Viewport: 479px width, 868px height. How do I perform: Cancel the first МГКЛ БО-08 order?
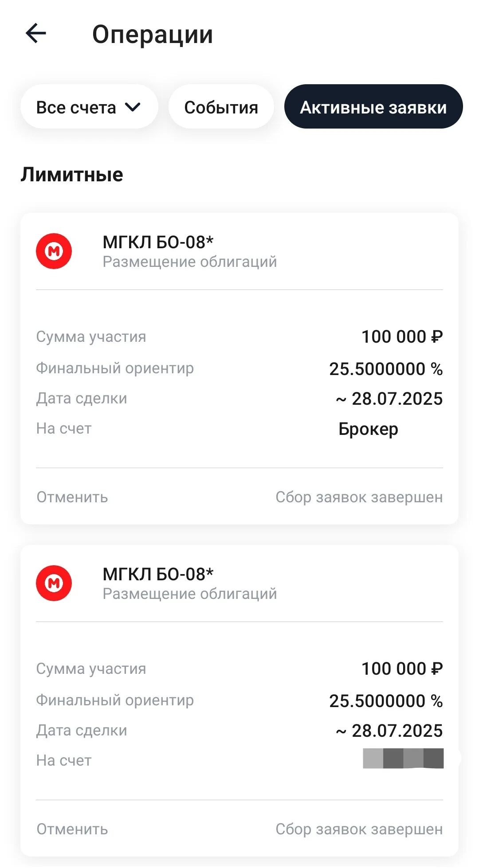[72, 497]
